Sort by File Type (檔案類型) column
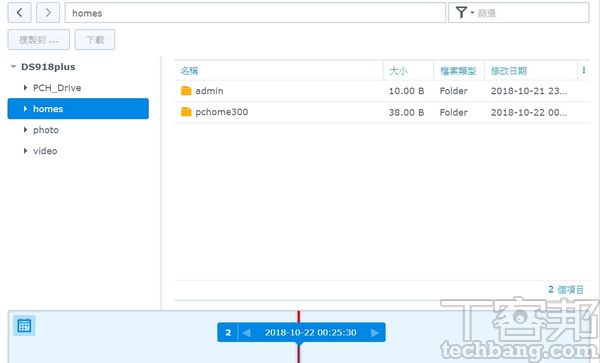600x363 pixels. tap(459, 70)
